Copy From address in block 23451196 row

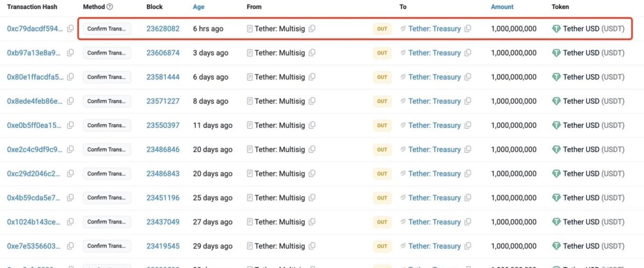tap(312, 198)
